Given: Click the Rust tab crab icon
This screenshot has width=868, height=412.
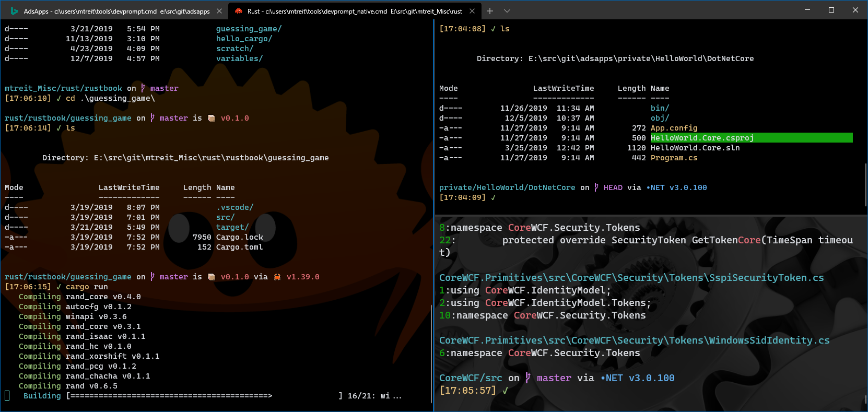Looking at the screenshot, I should (x=239, y=11).
